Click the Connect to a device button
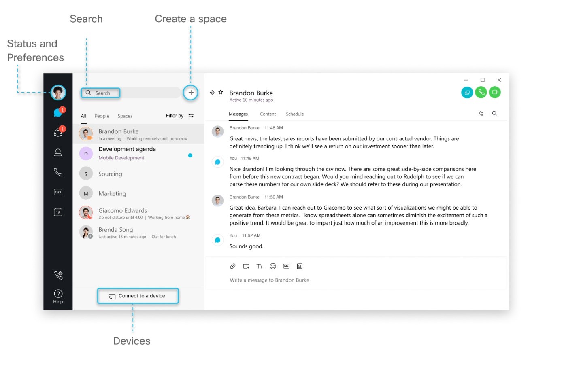 138,296
